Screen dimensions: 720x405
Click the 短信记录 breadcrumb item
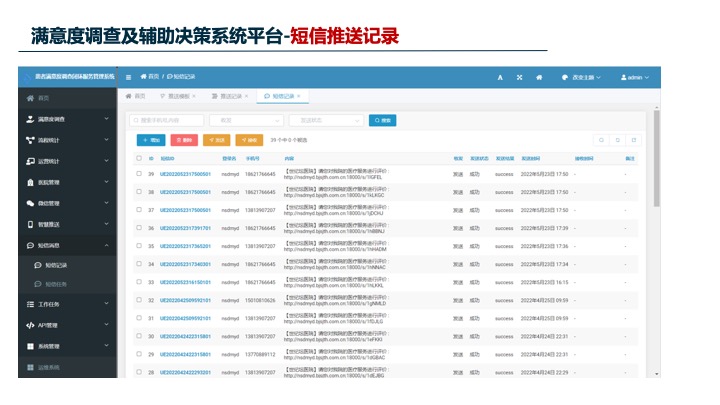click(181, 77)
